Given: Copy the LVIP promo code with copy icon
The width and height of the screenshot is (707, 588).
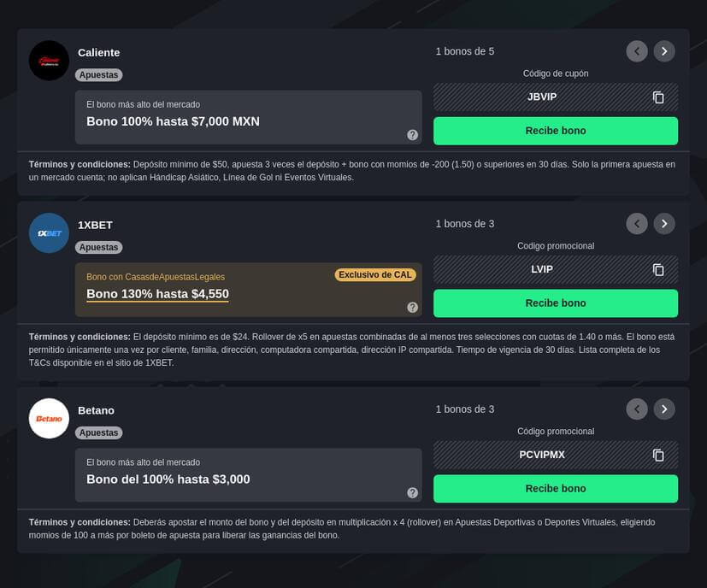Looking at the screenshot, I should click(x=658, y=269).
